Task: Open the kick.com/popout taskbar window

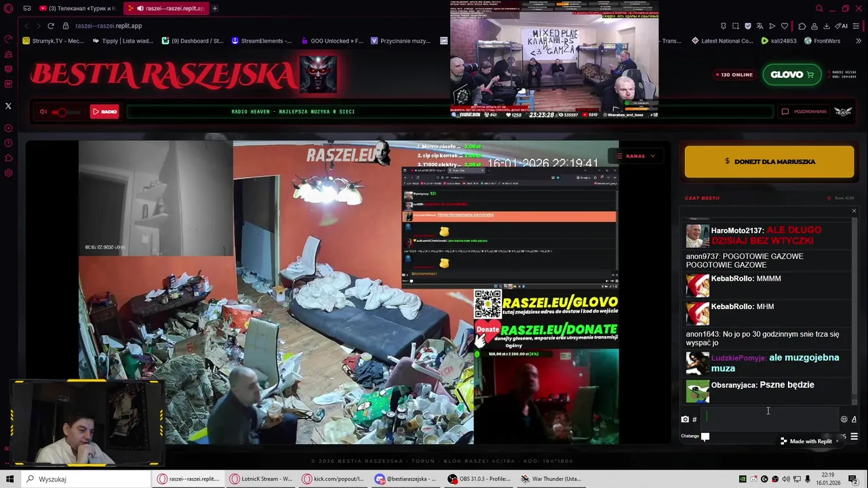Action: pyautogui.click(x=332, y=479)
